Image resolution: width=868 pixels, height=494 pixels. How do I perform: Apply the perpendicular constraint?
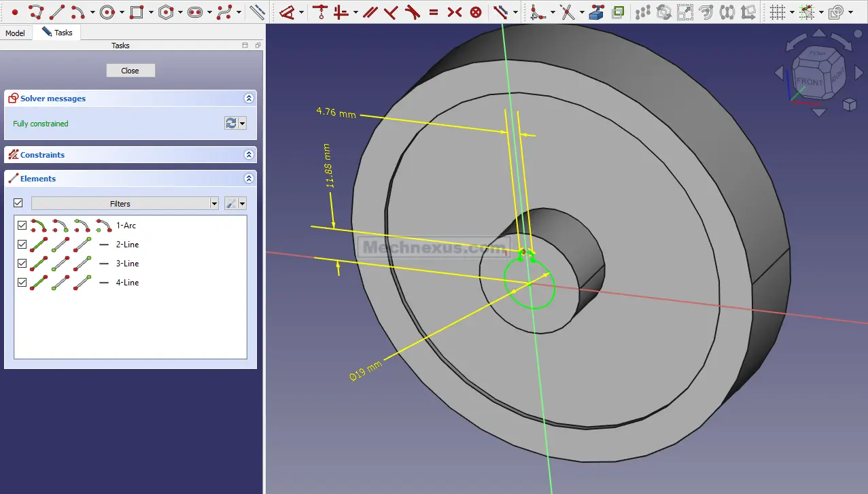390,12
